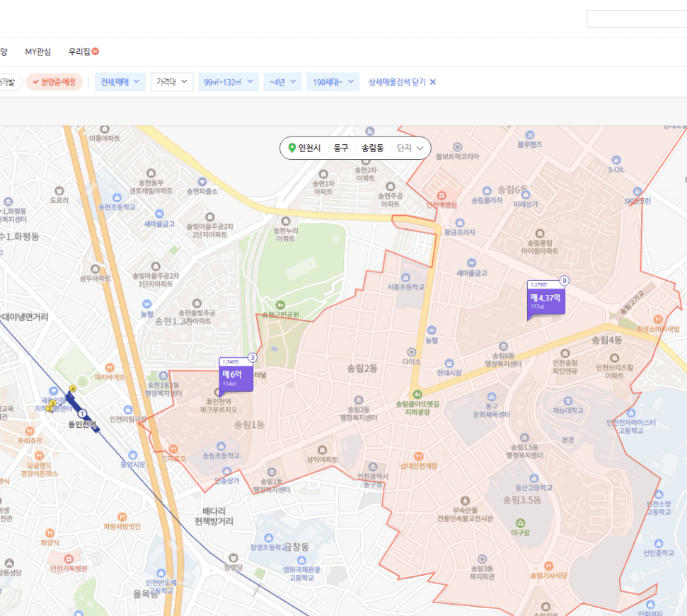Click the 매 4.37억 listing marker
The width and height of the screenshot is (687, 616).
point(545,301)
